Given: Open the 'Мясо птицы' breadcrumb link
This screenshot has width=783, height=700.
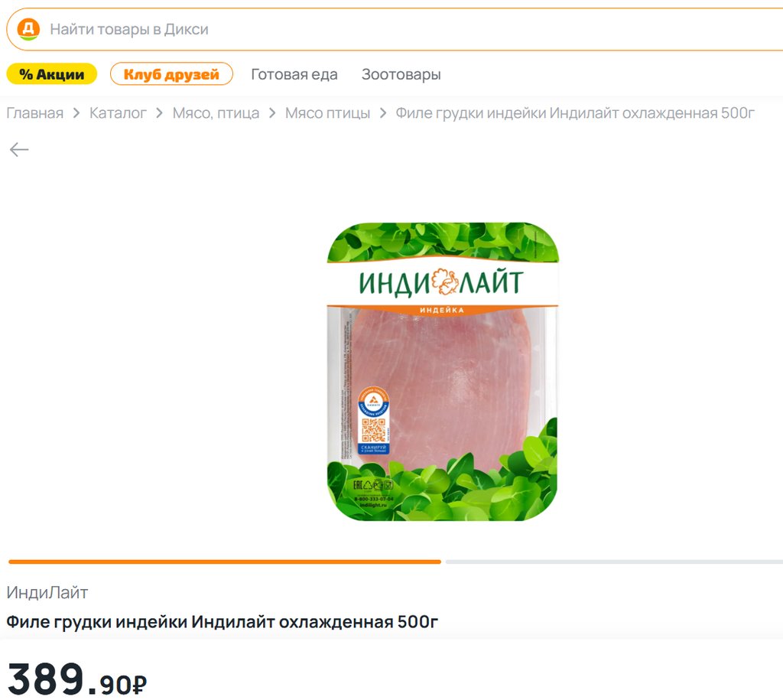Looking at the screenshot, I should [327, 113].
